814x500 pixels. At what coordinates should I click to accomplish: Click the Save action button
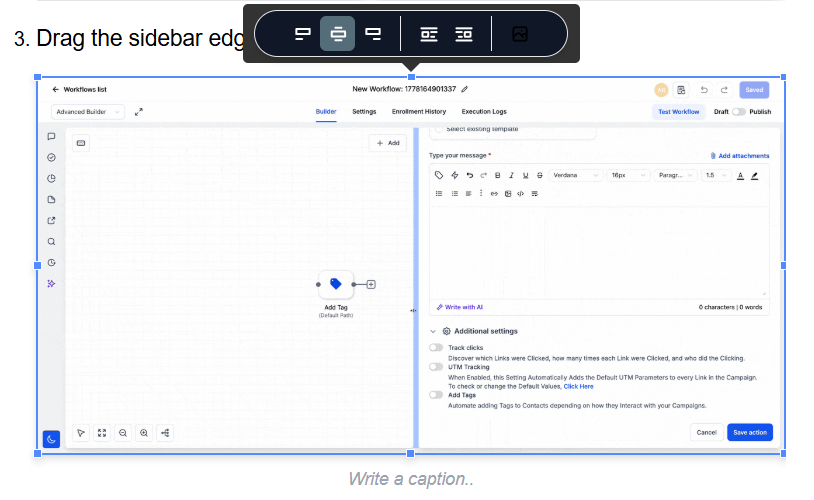[x=750, y=433]
